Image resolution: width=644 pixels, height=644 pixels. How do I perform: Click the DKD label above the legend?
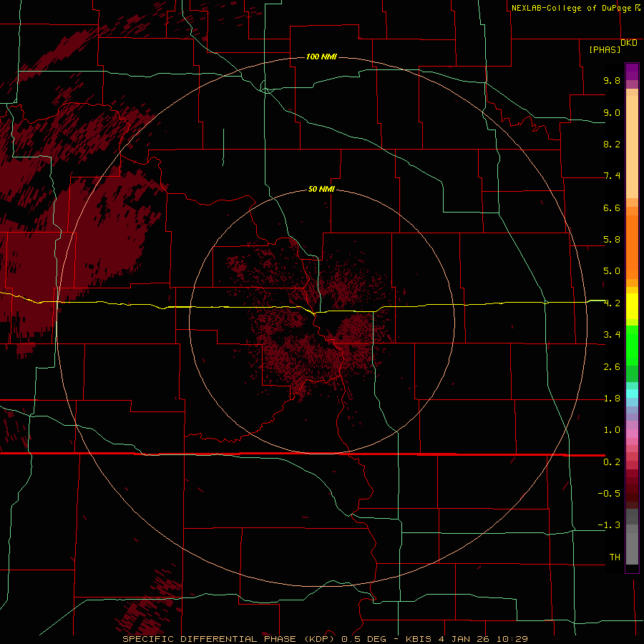629,43
